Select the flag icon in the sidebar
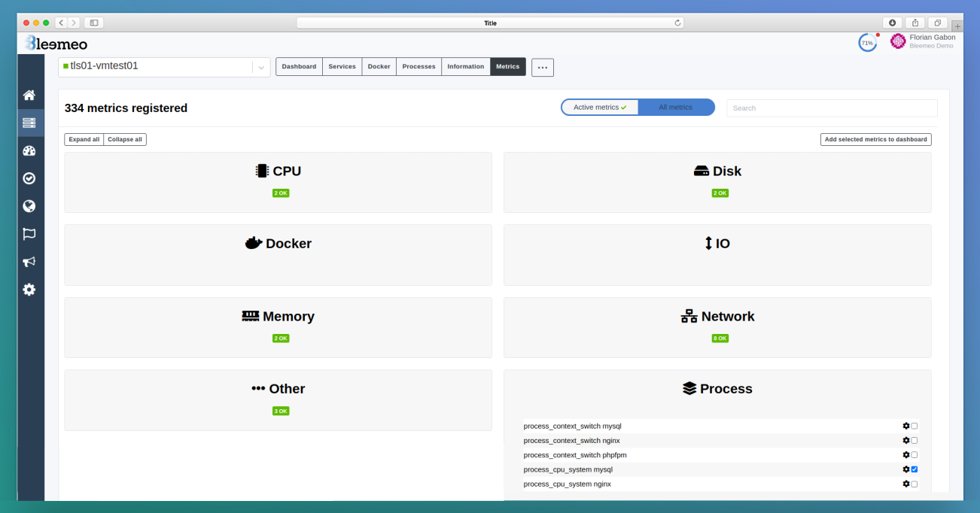The image size is (980, 513). pyautogui.click(x=29, y=234)
